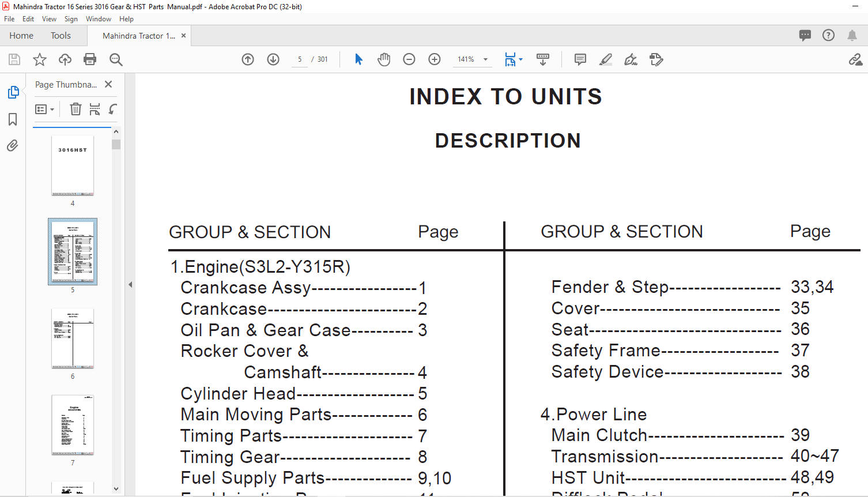Switch to the Tools tab

(61, 36)
